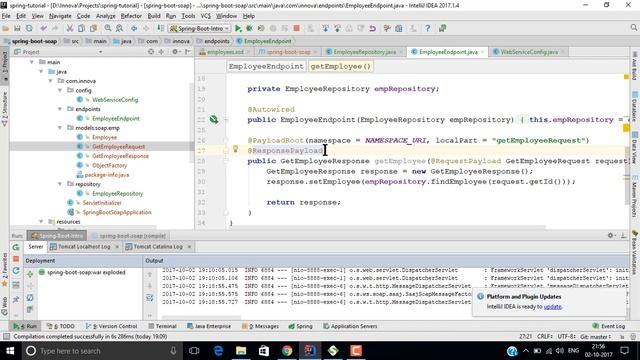Collapse the endpoints package node
This screenshot has width=640, height=360.
(x=60, y=109)
